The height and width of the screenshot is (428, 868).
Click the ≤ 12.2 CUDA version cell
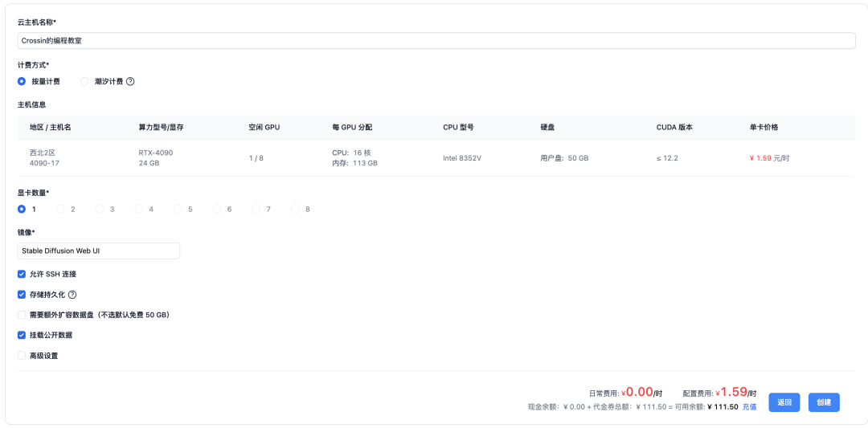pos(667,158)
